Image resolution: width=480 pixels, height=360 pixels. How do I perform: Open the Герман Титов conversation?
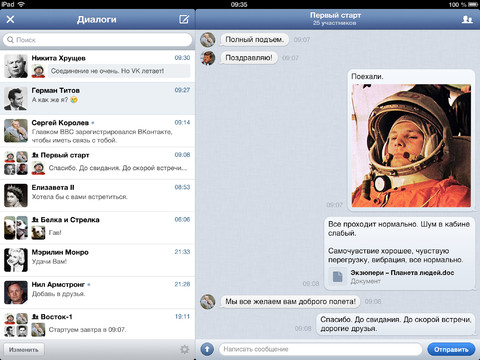pos(97,98)
